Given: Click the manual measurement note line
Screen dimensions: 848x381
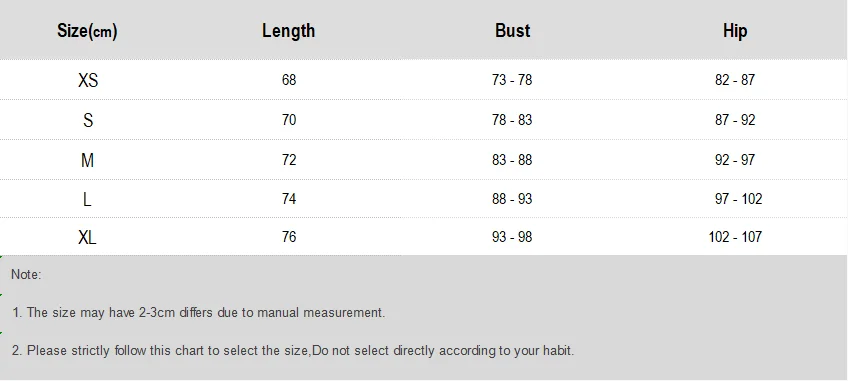Looking at the screenshot, I should click(x=198, y=313).
